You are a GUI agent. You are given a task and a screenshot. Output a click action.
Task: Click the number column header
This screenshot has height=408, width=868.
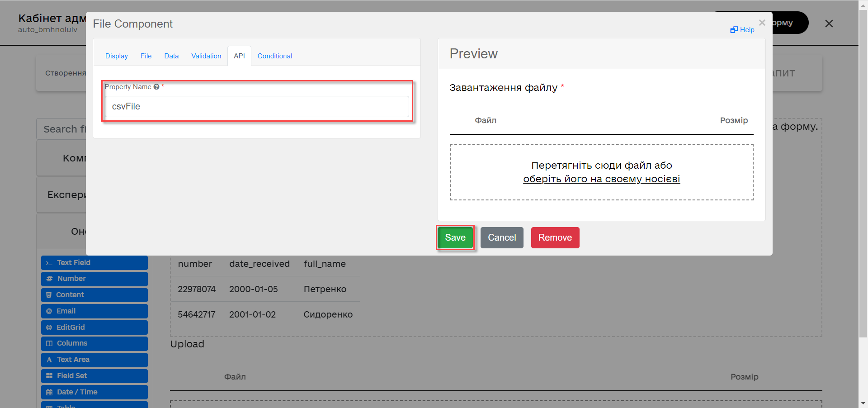[x=195, y=264]
